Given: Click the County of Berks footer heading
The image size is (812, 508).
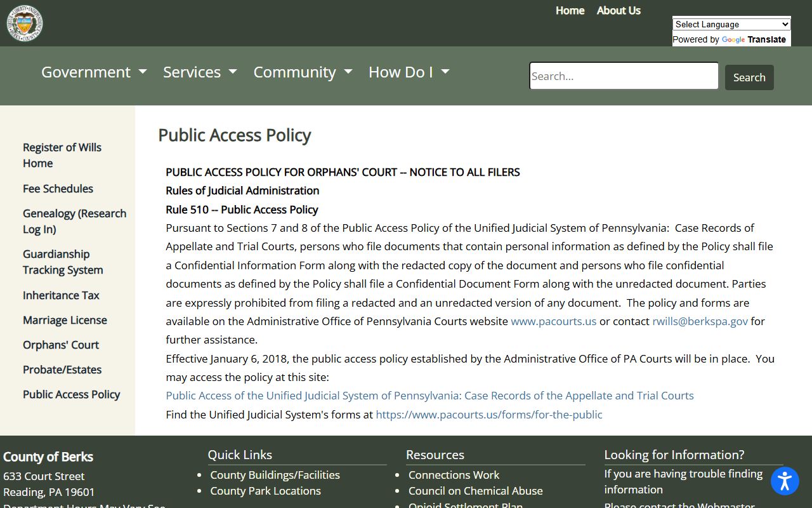Looking at the screenshot, I should (48, 457).
